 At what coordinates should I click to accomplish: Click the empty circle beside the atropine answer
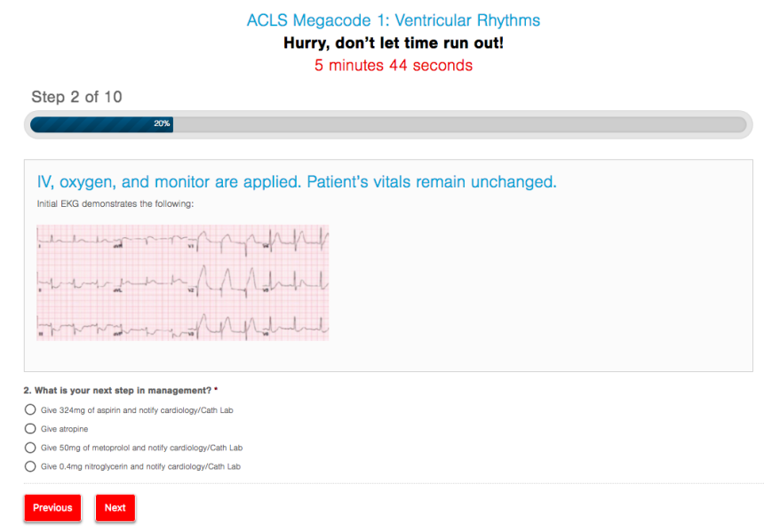pyautogui.click(x=28, y=429)
